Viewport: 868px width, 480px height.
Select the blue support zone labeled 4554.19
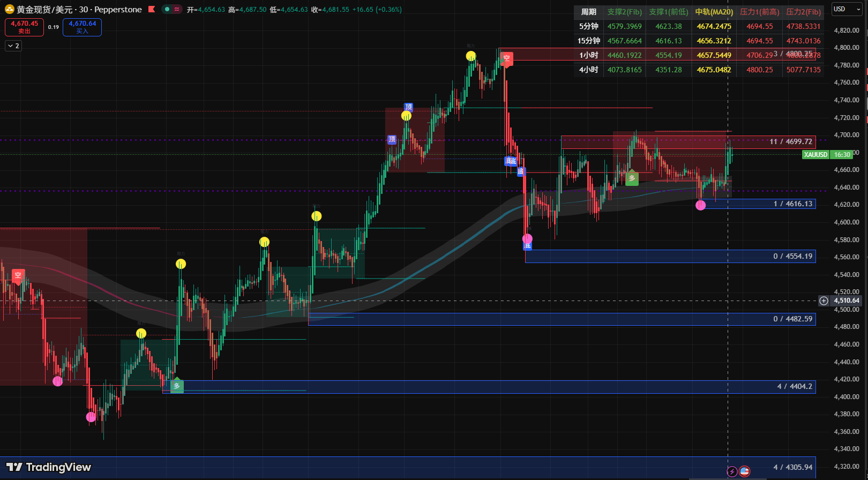click(x=670, y=257)
